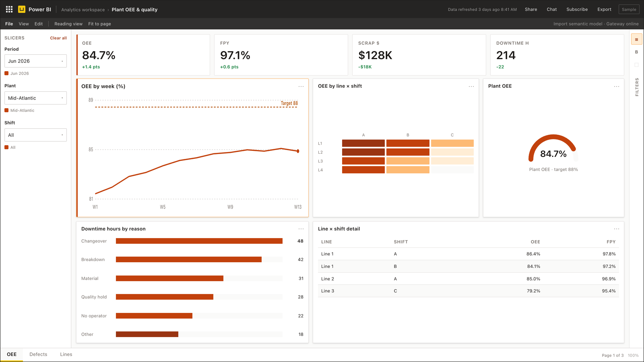
Task: Expand the vertical FILTERS pane label
Action: [x=637, y=87]
